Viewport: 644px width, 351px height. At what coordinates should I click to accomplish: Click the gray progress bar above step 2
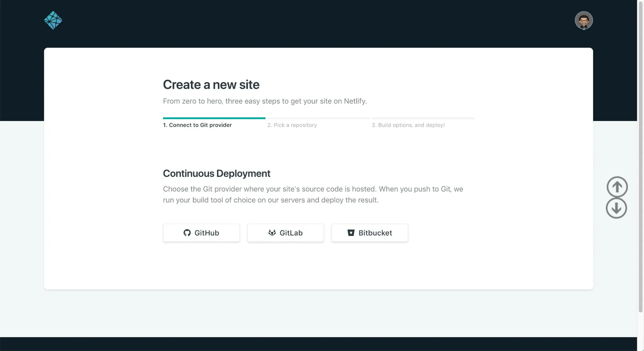tap(318, 118)
